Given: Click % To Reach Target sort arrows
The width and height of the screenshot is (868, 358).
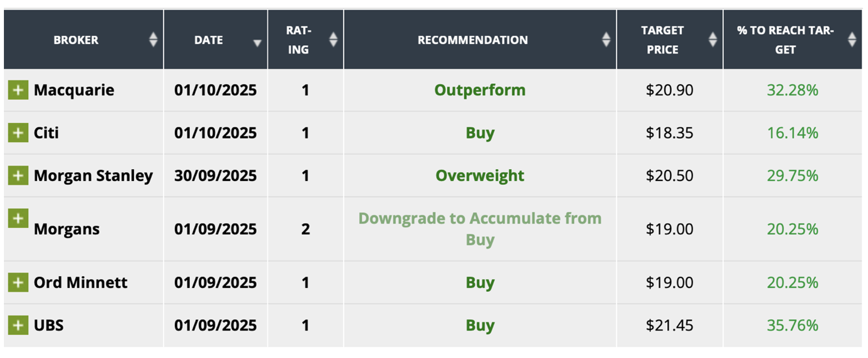Looking at the screenshot, I should pyautogui.click(x=852, y=40).
